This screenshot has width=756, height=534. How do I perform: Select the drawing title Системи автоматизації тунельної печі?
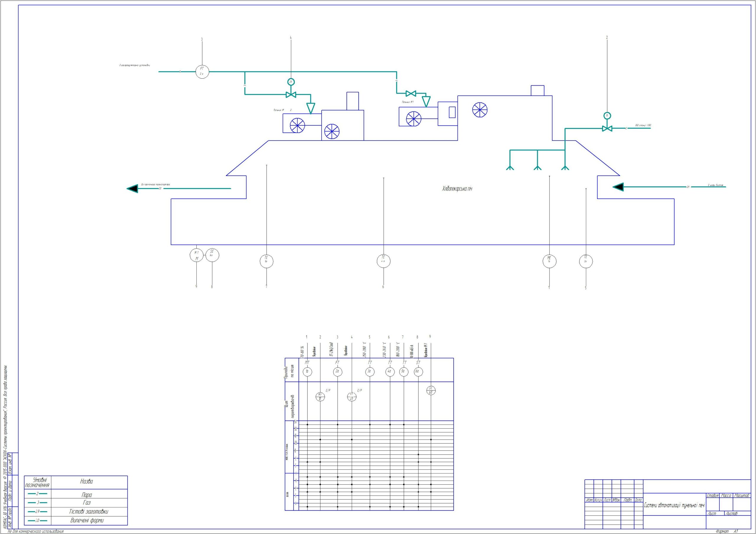674,505
